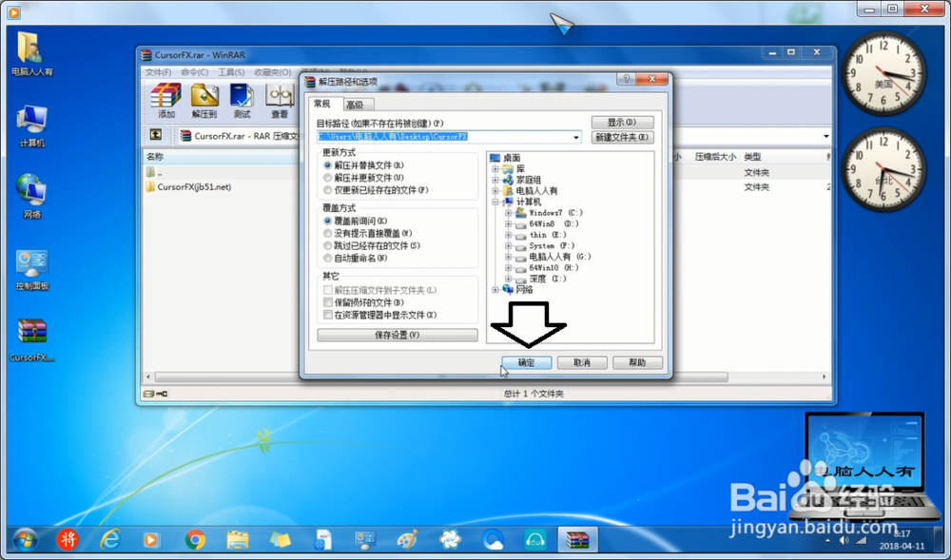Screen dimensions: 951x560
Task: Click the 查看 (View) toolbar icon in WinRAR
Action: click(279, 101)
